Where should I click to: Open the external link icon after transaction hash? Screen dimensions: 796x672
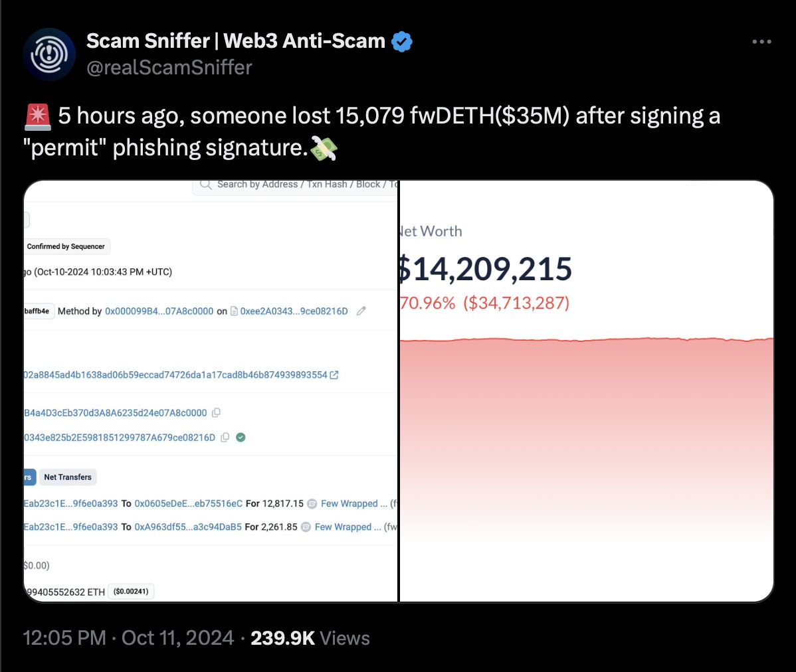(334, 375)
